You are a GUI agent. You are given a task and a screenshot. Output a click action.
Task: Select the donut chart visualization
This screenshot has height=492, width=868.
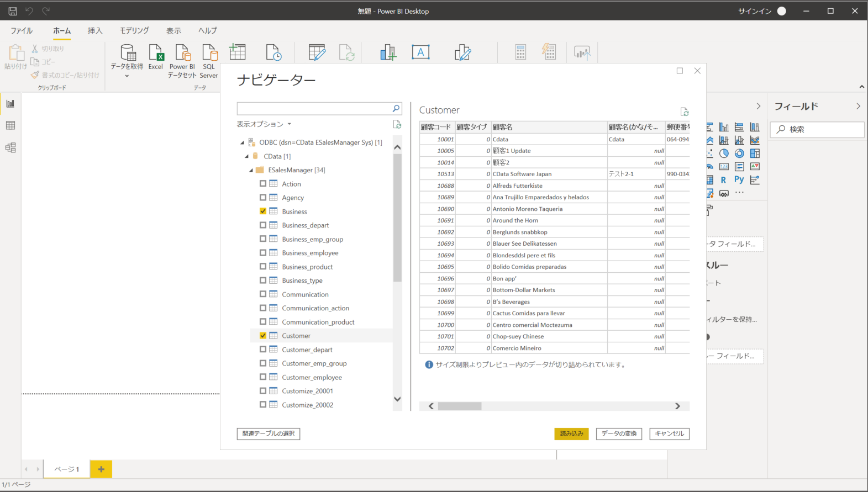739,154
